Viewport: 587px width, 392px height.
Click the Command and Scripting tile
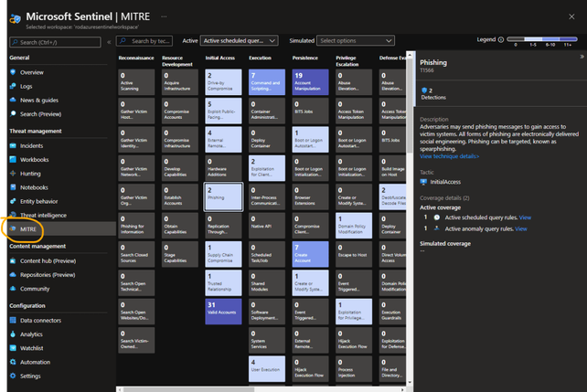click(267, 82)
